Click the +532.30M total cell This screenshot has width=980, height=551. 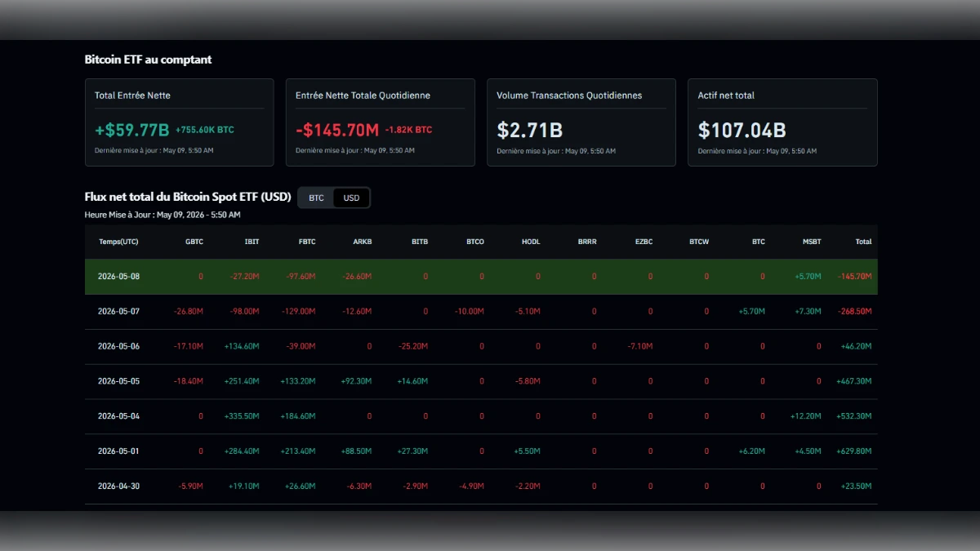click(854, 416)
